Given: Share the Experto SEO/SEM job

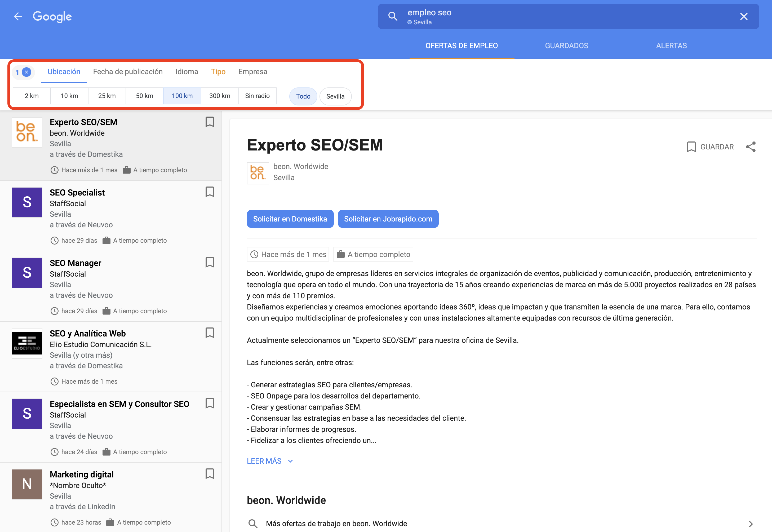Looking at the screenshot, I should (751, 147).
